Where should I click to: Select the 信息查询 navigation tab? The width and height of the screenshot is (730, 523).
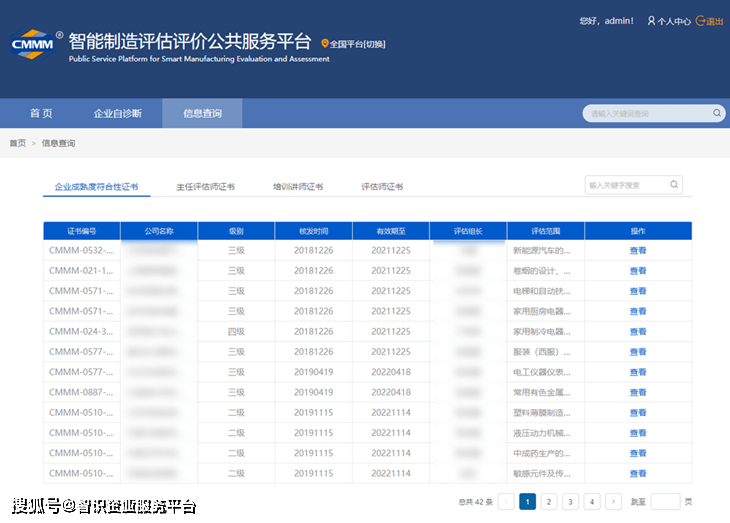tap(202, 114)
